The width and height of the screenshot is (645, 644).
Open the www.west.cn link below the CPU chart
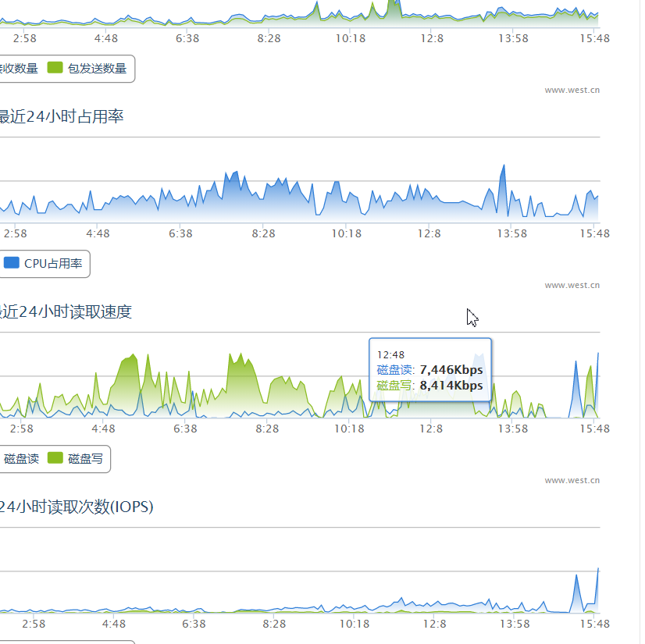coord(572,285)
